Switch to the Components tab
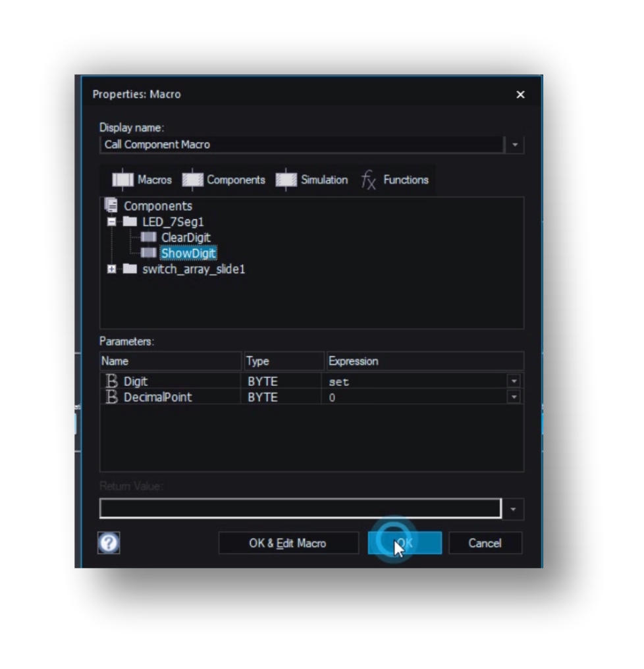Screen dimensions: 644x669 click(223, 180)
